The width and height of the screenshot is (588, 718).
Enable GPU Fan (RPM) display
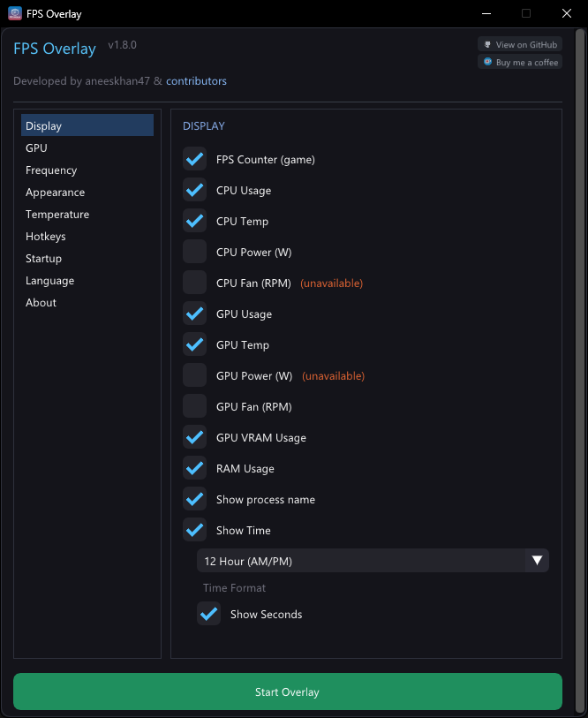[194, 406]
